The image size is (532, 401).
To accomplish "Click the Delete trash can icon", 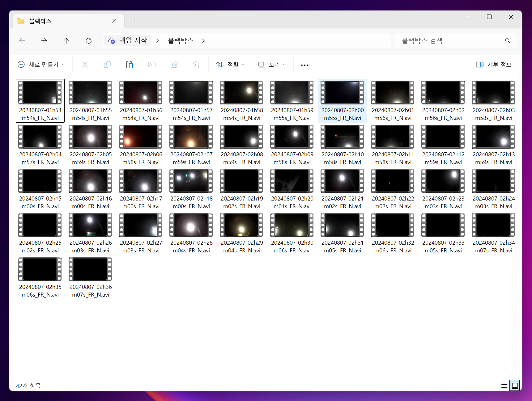I will coord(196,65).
